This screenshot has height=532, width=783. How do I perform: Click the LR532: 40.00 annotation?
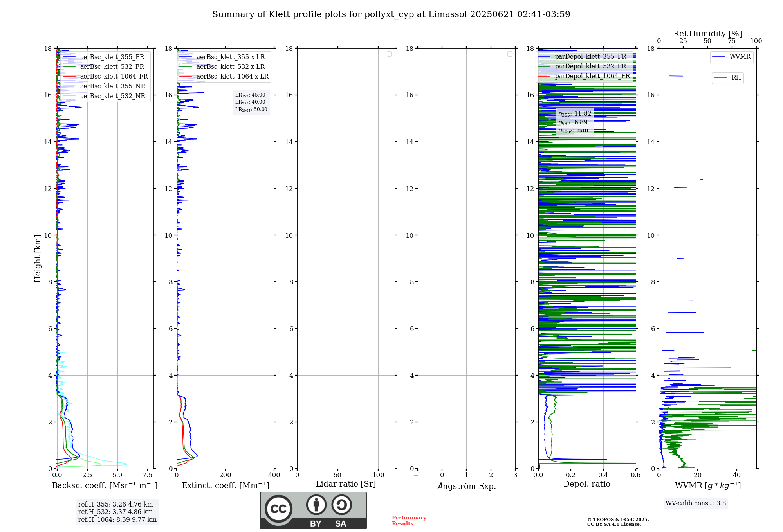tap(250, 102)
